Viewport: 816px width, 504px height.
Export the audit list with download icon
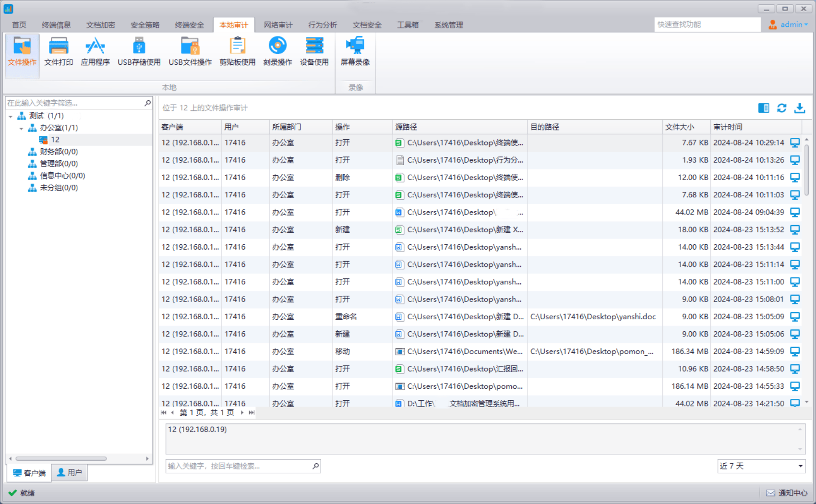800,108
